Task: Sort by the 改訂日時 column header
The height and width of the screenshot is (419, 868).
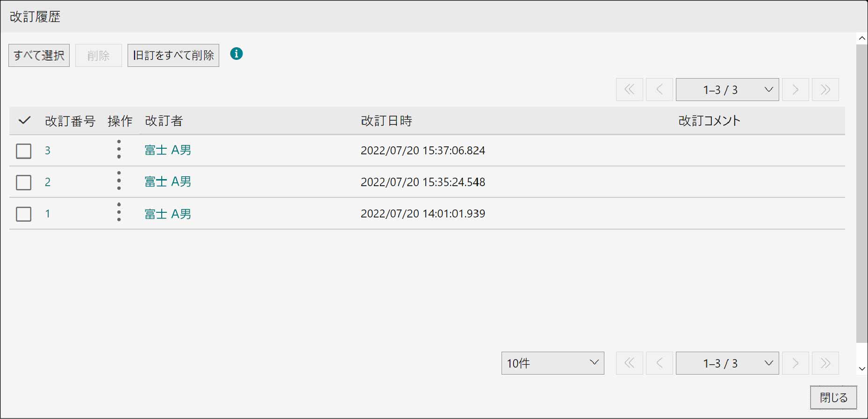Action: coord(386,121)
